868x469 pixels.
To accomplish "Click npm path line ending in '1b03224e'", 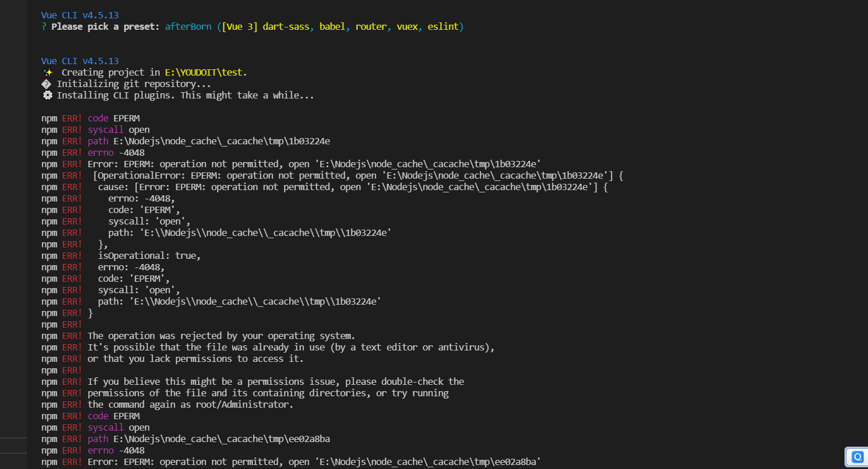I will pyautogui.click(x=186, y=141).
